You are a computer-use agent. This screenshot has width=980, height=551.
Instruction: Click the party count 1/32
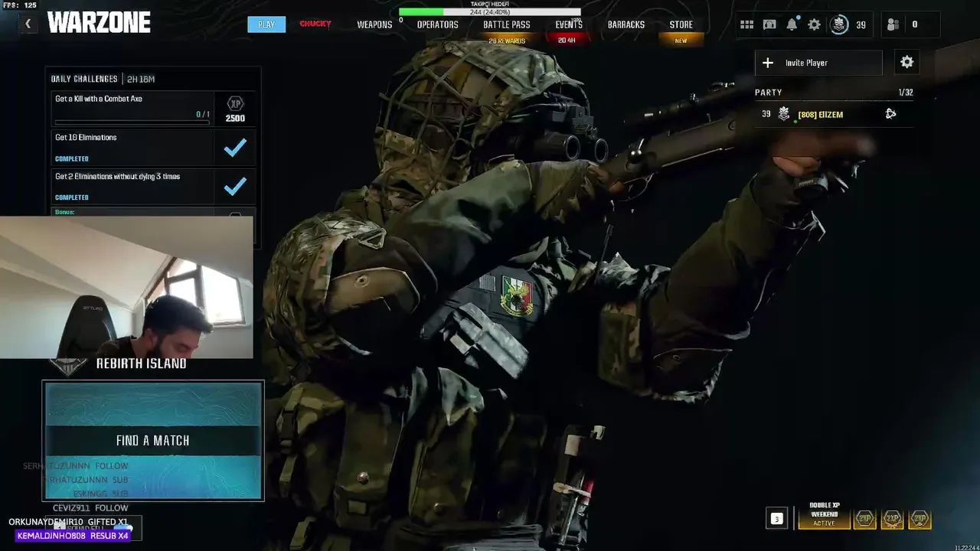point(906,93)
